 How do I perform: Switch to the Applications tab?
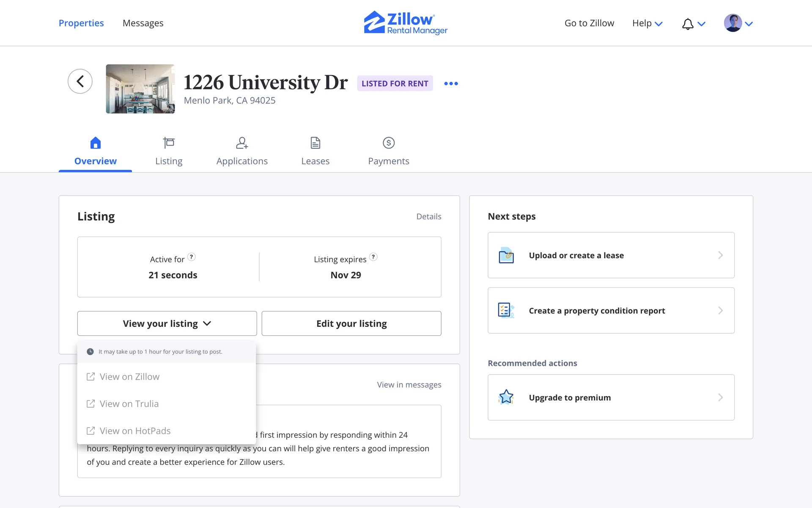(x=242, y=152)
